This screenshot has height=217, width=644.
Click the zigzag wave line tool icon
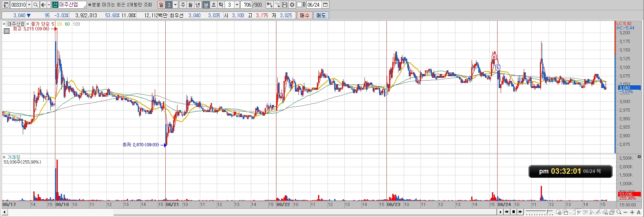pyautogui.click(x=592, y=212)
